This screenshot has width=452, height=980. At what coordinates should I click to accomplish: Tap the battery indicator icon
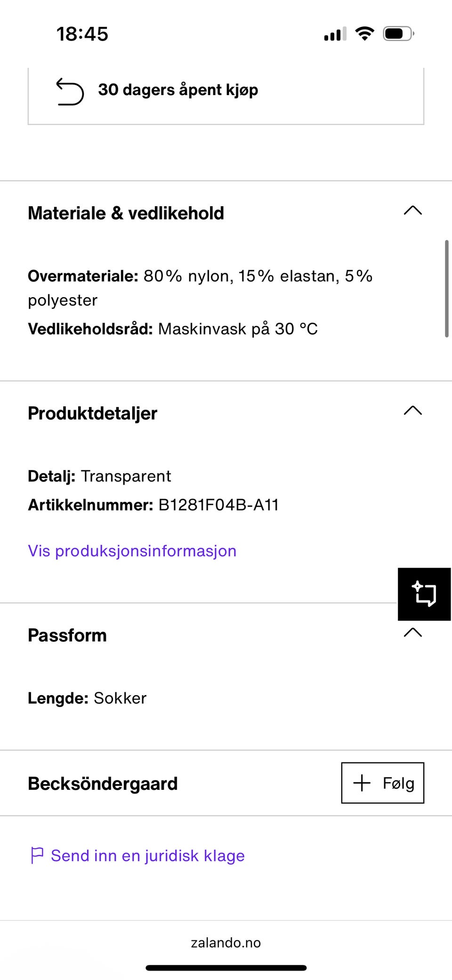(x=398, y=33)
